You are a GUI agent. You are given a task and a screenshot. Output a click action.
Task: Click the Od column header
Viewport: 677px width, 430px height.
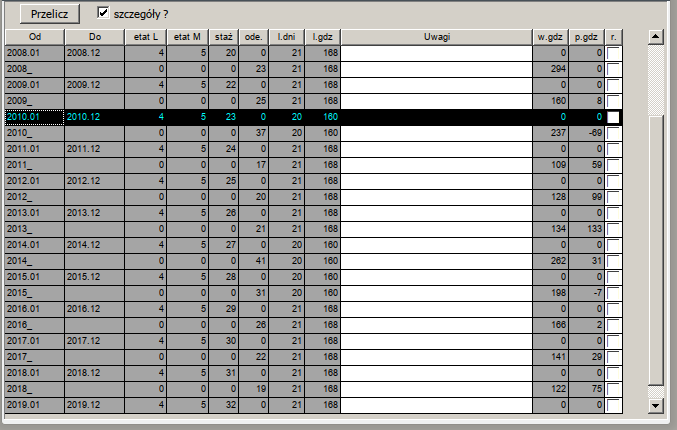[34, 37]
